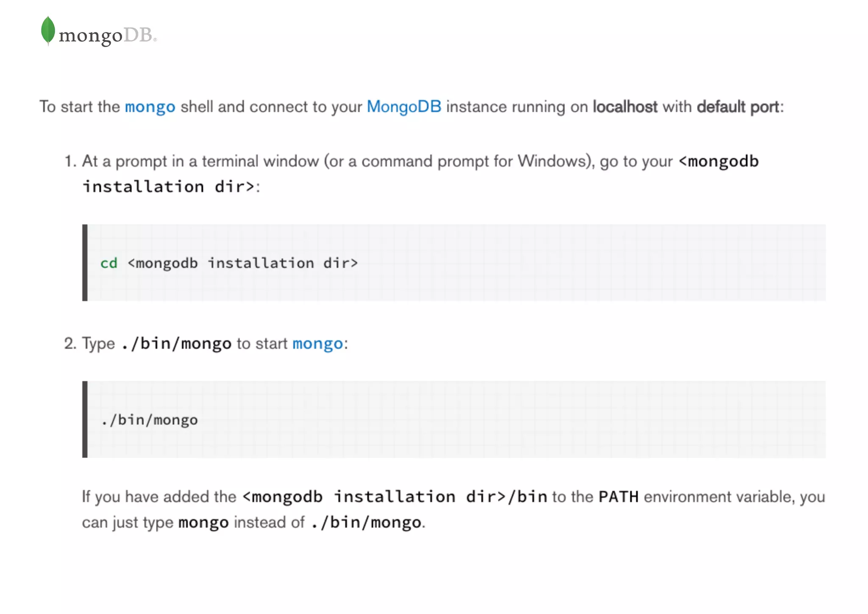Image resolution: width=868 pixels, height=614 pixels.
Task: Open the mongo link in step 2
Action: [x=317, y=343]
